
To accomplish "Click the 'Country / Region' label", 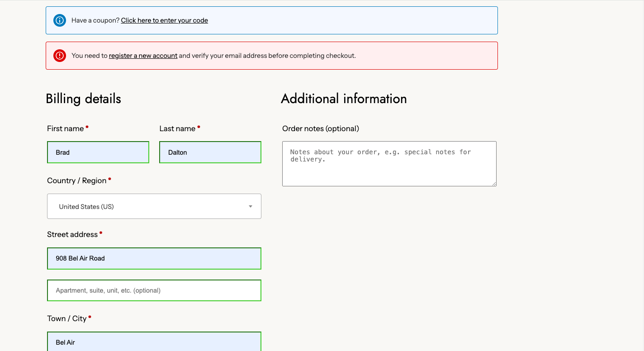I will [x=77, y=181].
